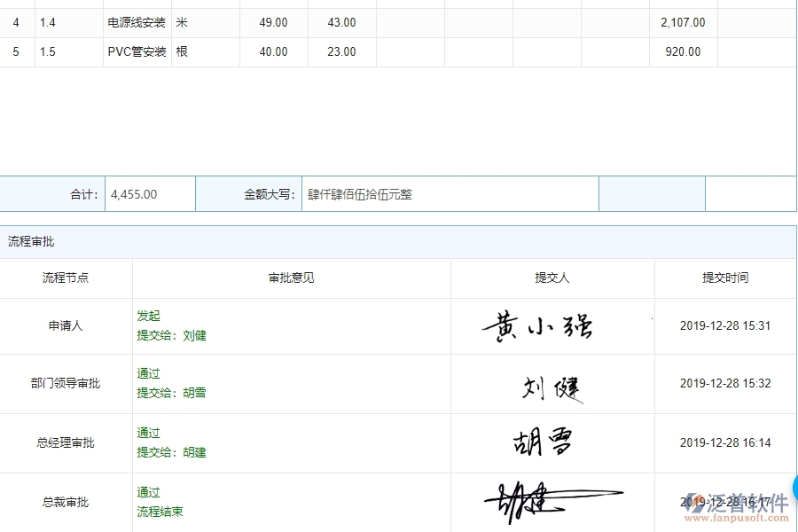Select 胡雪's signature image

pyautogui.click(x=543, y=442)
